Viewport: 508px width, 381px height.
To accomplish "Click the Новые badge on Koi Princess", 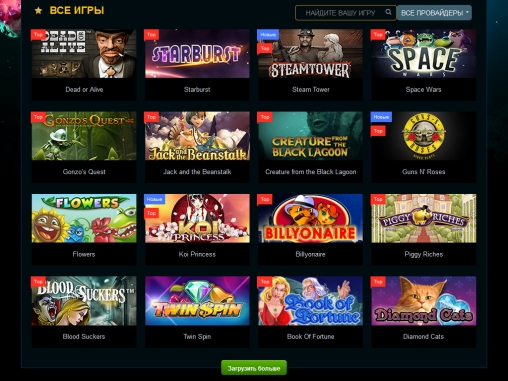I will (154, 199).
